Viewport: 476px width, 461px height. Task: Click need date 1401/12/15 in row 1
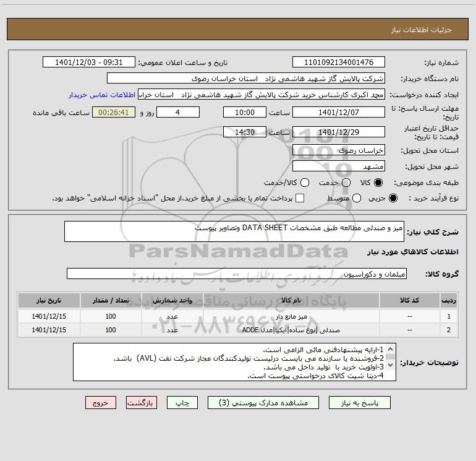49,316
